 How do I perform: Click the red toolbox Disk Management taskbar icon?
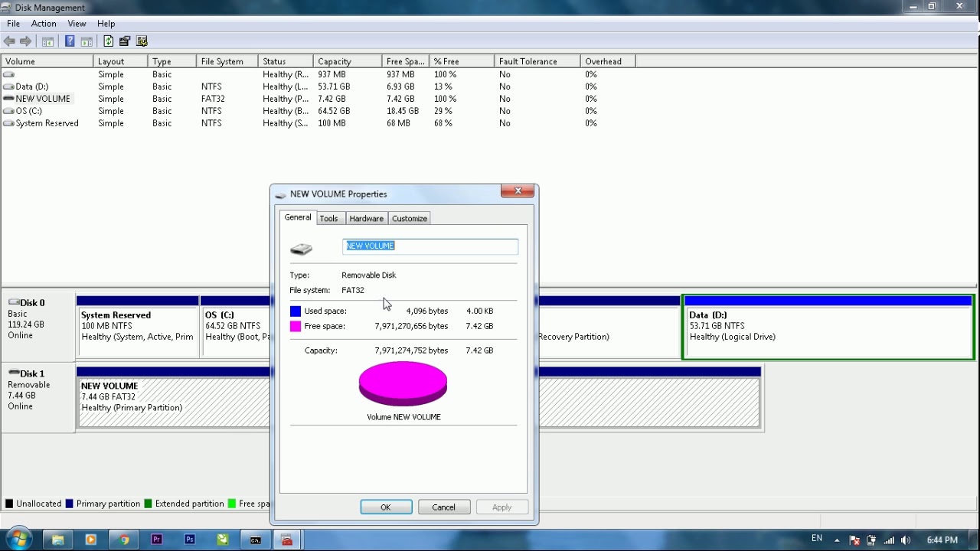(287, 540)
